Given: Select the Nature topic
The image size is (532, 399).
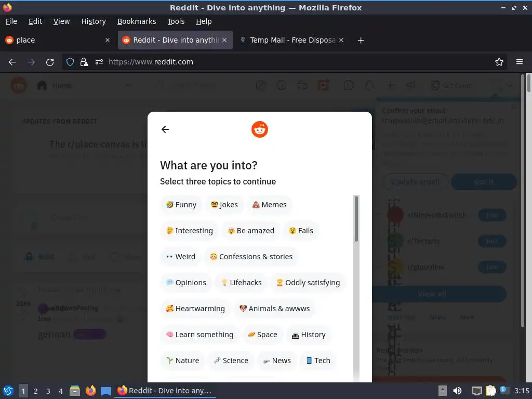Looking at the screenshot, I should [182, 361].
